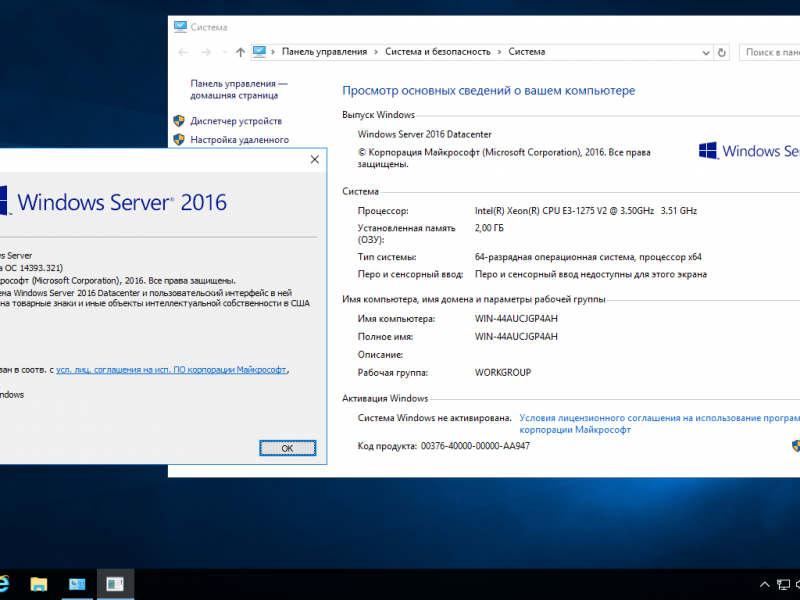
Task: Open 'Диспетчер устройств' link
Action: pyautogui.click(x=236, y=121)
